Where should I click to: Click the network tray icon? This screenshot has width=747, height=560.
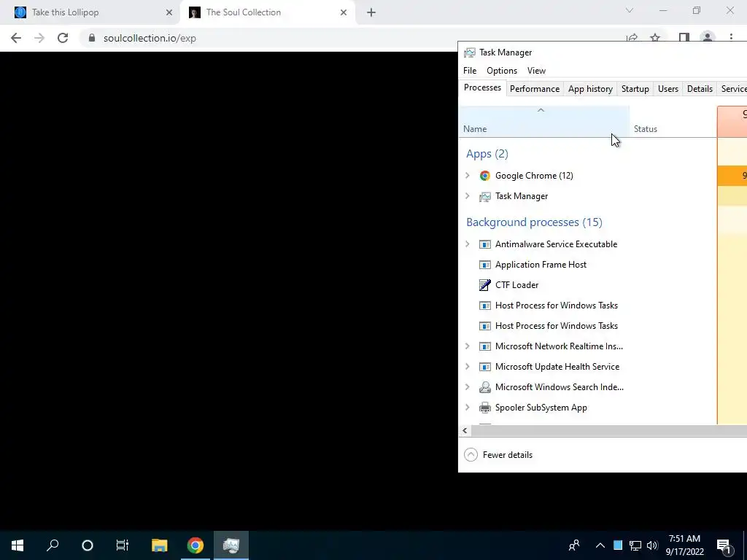635,545
